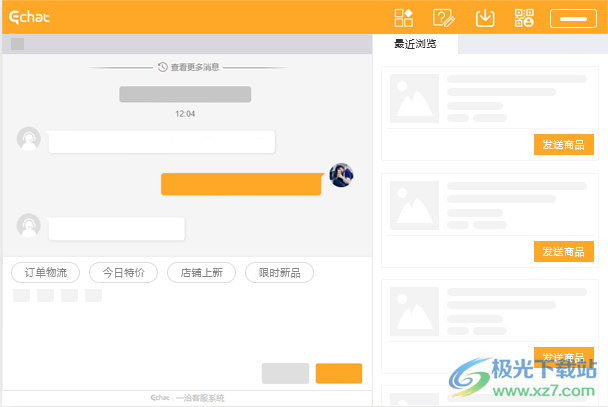Switch to 最近浏览 tab
The image size is (608, 407).
[x=415, y=44]
